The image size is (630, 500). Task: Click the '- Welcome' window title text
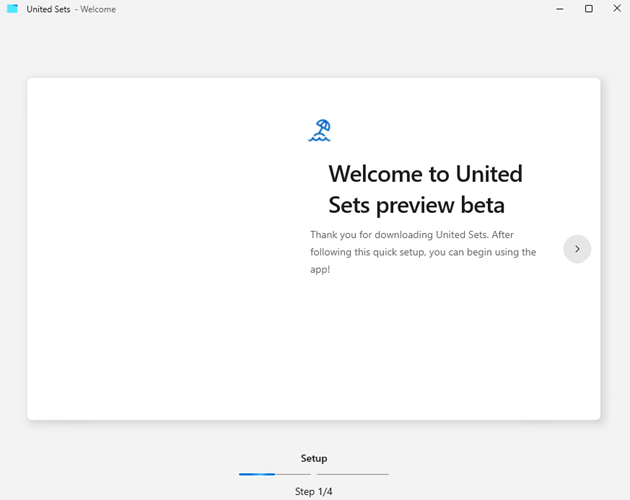coord(95,9)
